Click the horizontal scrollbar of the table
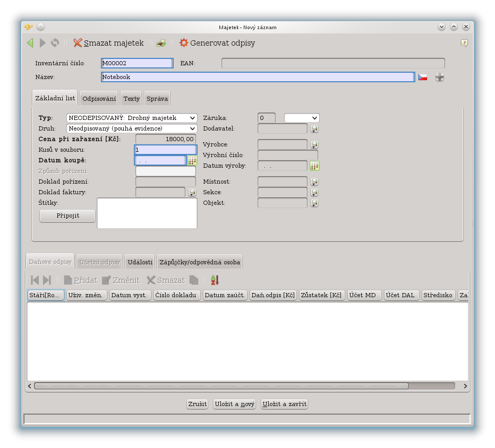The height and width of the screenshot is (448, 495). point(221,386)
